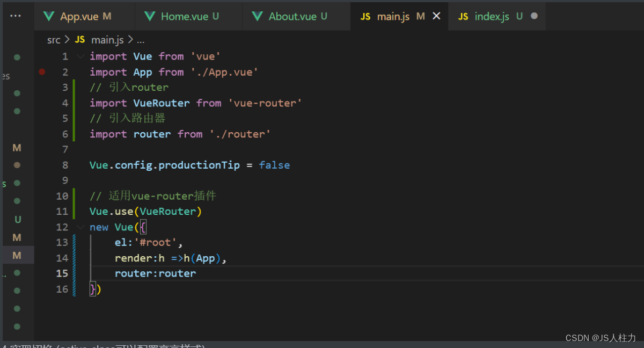The width and height of the screenshot is (644, 348).
Task: Click the unsaved dot on index.js tab
Action: click(534, 16)
